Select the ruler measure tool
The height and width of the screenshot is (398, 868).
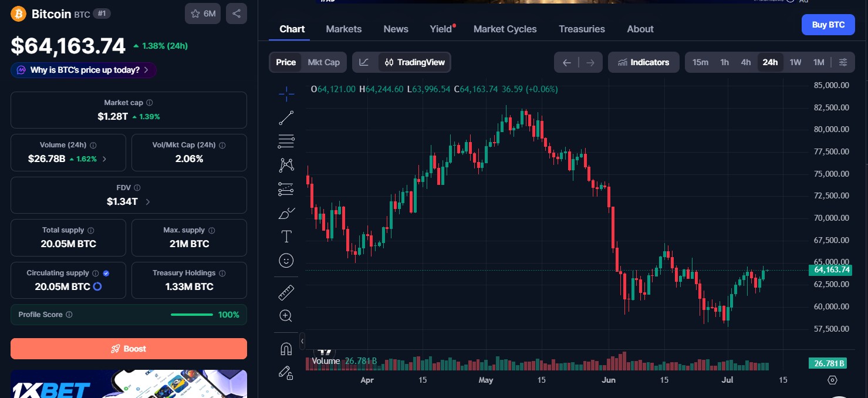[286, 292]
